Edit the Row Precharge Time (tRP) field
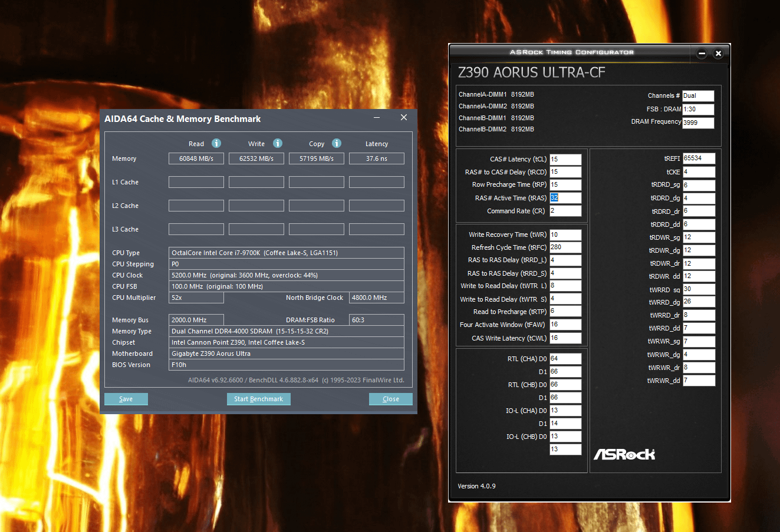The image size is (780, 532). 565,185
